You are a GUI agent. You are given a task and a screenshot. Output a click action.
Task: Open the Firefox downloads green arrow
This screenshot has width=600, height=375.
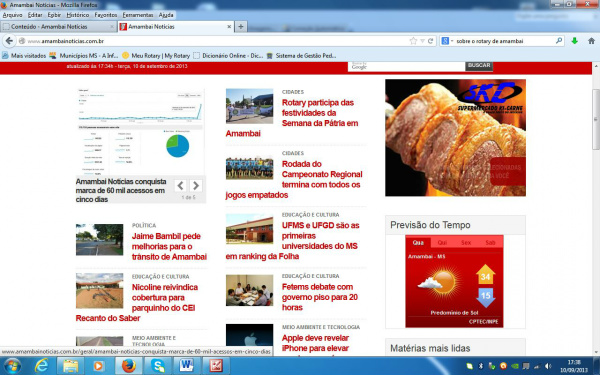574,41
